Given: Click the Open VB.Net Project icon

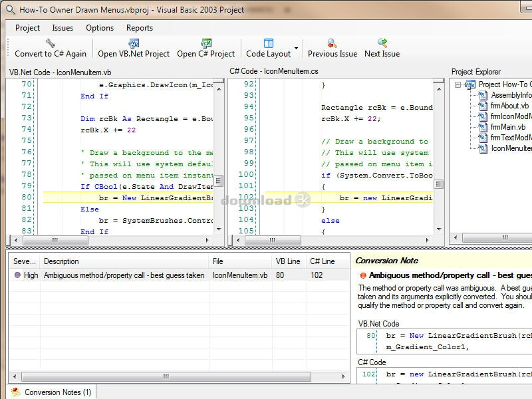Looking at the screenshot, I should pyautogui.click(x=134, y=43).
